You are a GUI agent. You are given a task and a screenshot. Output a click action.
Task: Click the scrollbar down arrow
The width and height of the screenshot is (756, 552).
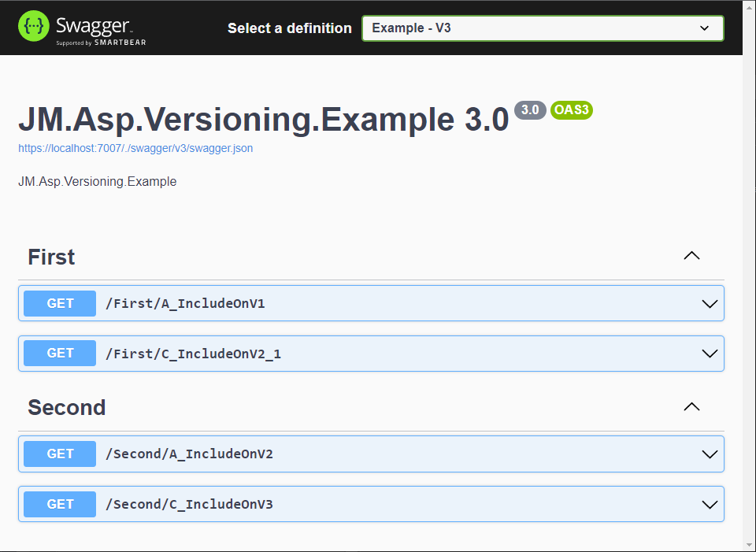749,546
